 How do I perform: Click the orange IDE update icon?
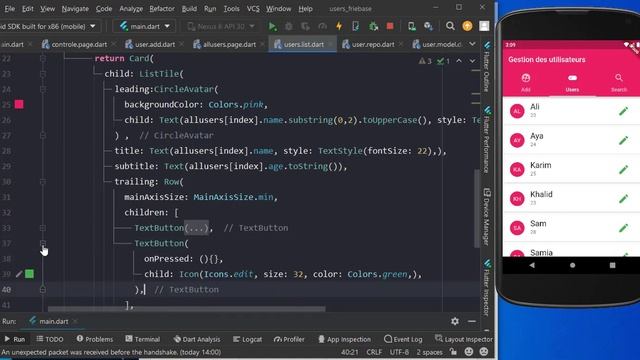pos(467,26)
